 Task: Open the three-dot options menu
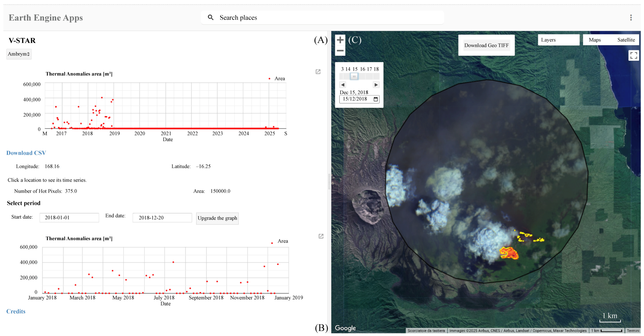point(631,18)
